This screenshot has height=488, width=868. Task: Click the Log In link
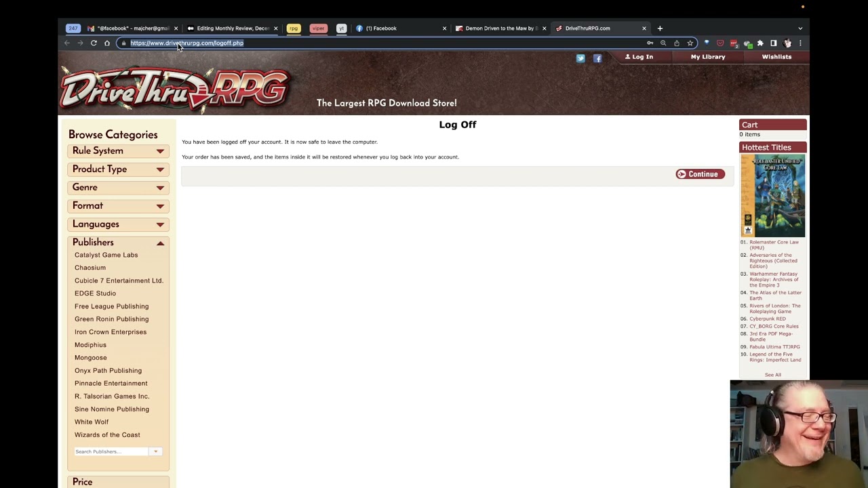pos(639,57)
